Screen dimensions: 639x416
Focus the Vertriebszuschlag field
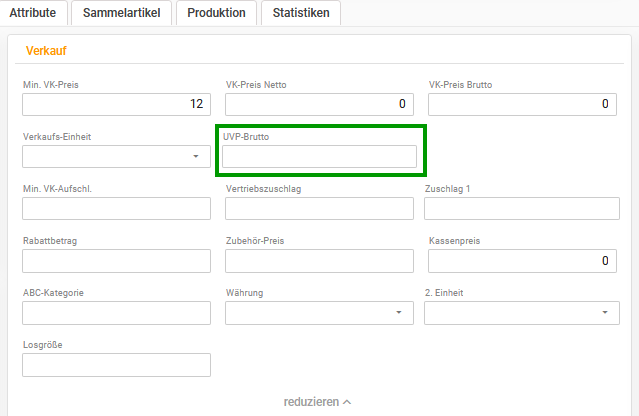(x=319, y=209)
